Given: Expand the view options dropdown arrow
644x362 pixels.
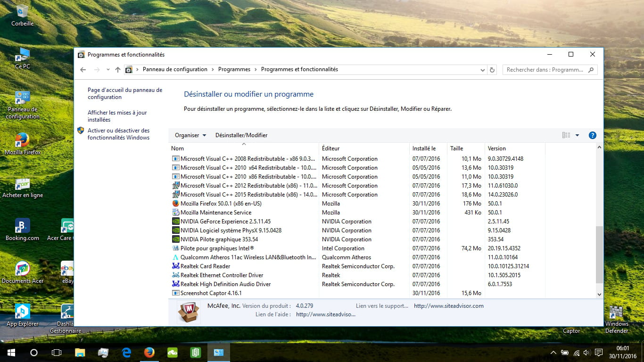Looking at the screenshot, I should (x=578, y=135).
